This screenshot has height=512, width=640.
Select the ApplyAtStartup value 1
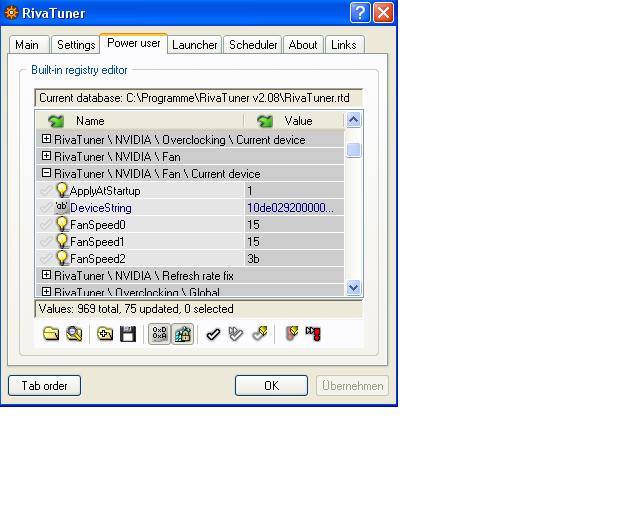click(x=294, y=191)
